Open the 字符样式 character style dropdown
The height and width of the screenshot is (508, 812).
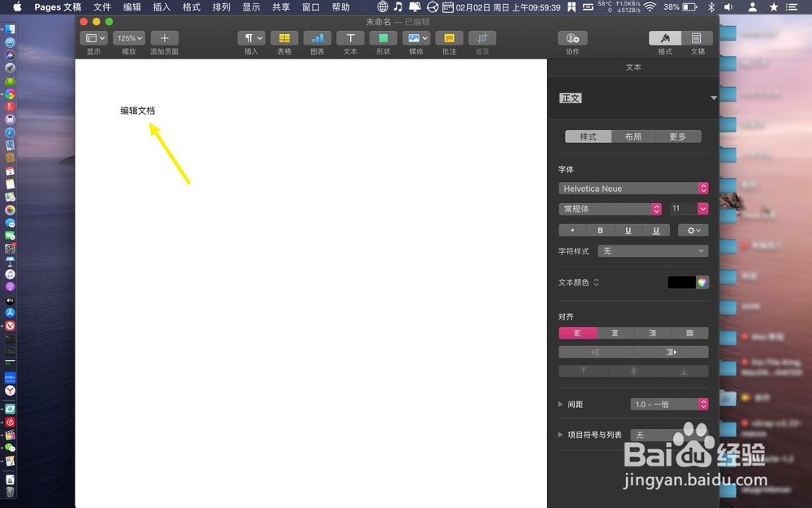(x=653, y=251)
